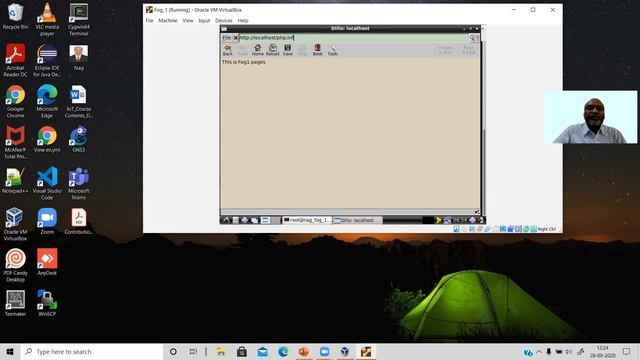The width and height of the screenshot is (640, 360).
Task: Open the VirtualBox View menu
Action: pos(188,20)
